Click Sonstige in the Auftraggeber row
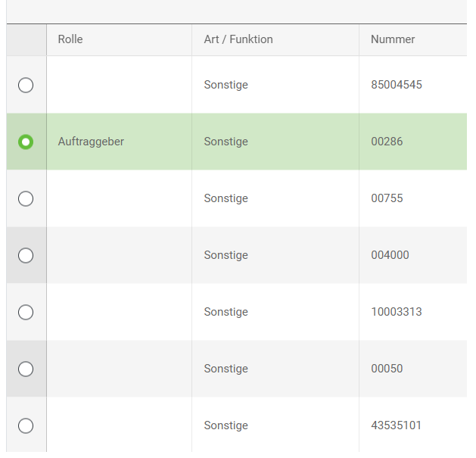 (226, 142)
